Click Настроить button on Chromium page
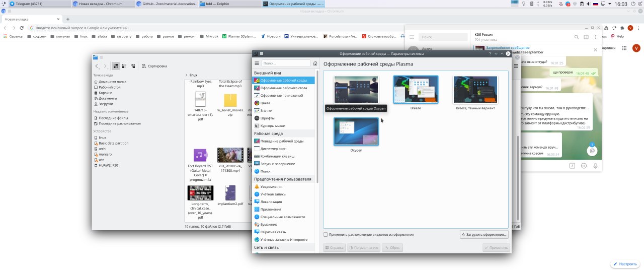 (625, 264)
